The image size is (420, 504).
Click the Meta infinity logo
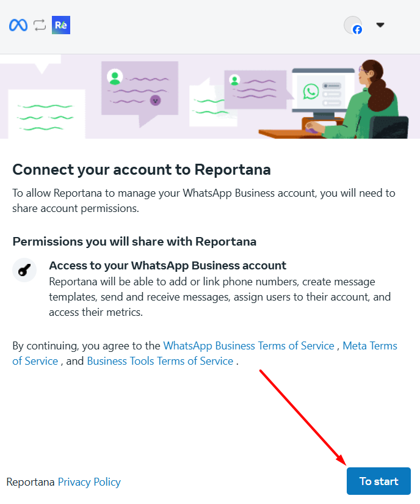[x=18, y=25]
